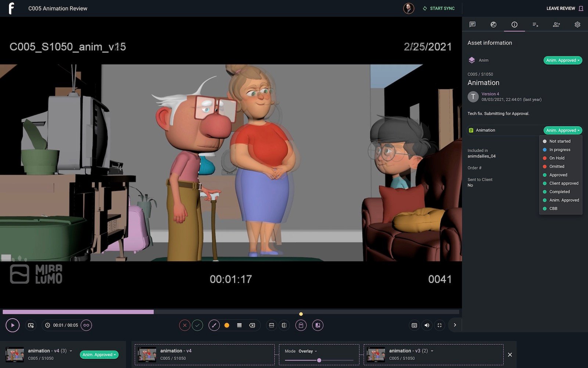Clear annotations with eraser icon
This screenshot has height=368, width=588.
[x=252, y=325]
